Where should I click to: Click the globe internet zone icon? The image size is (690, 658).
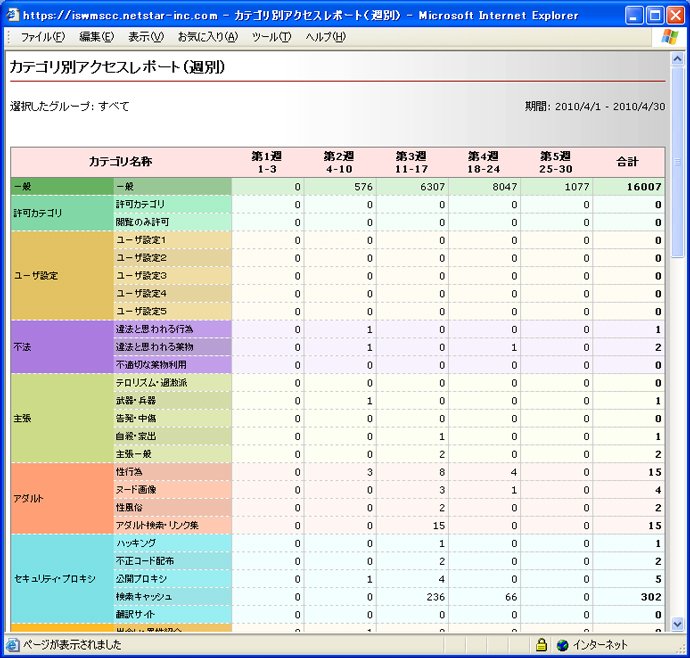click(x=562, y=645)
